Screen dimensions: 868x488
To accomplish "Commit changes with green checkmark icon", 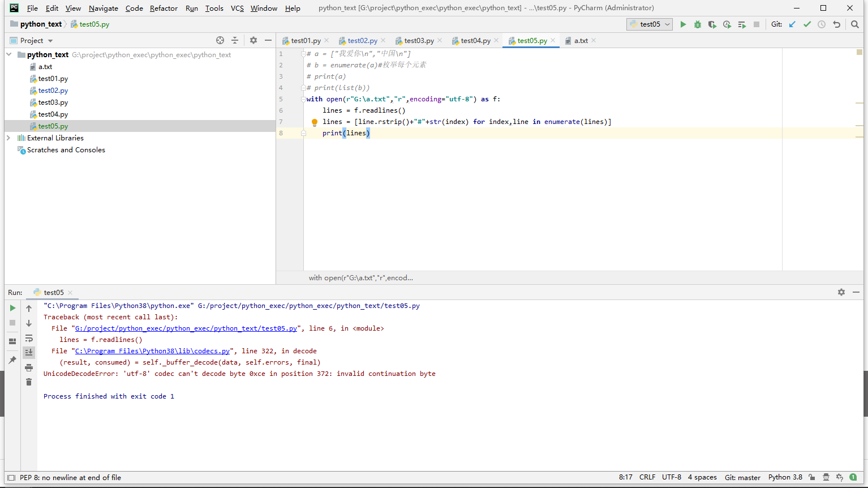I will (807, 24).
